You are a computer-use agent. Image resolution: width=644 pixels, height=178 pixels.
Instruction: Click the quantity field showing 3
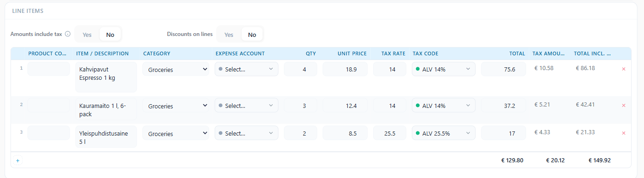pos(301,106)
